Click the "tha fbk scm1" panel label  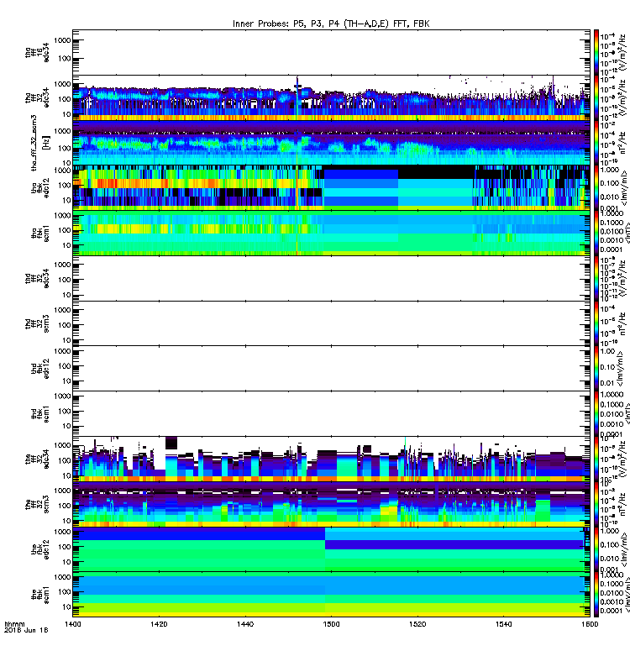[x=40, y=234]
